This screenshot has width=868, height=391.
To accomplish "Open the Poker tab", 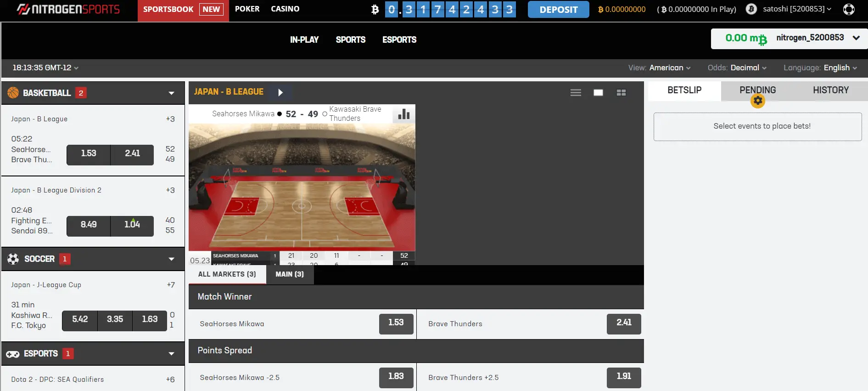I will pyautogui.click(x=247, y=9).
